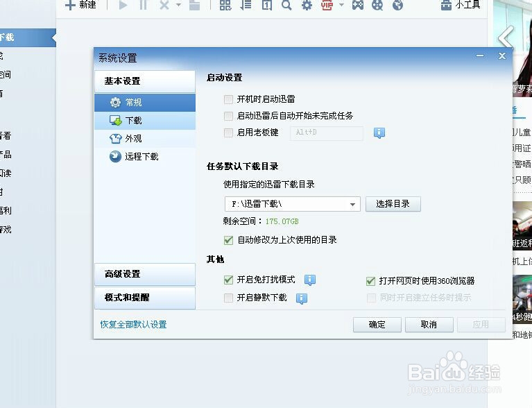Click the greyed 应用 button

pos(481,325)
